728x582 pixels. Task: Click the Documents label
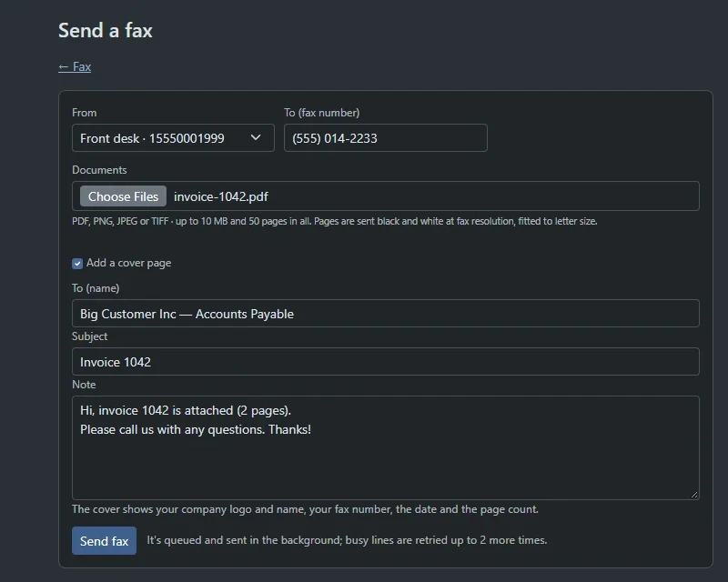99,170
